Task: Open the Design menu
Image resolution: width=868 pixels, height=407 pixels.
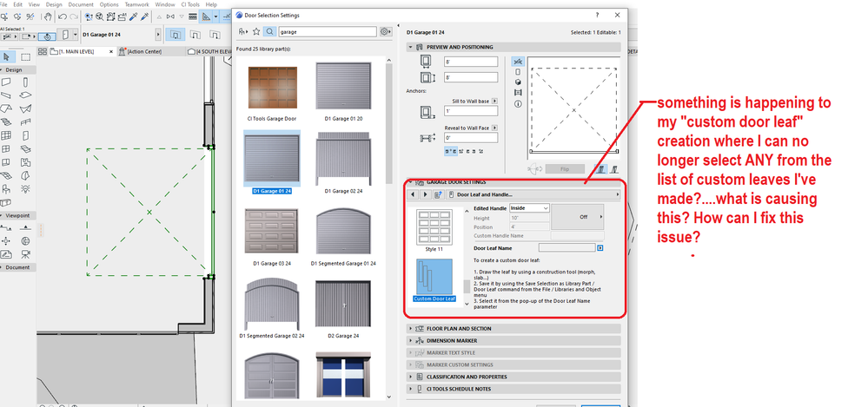Action: click(x=54, y=4)
